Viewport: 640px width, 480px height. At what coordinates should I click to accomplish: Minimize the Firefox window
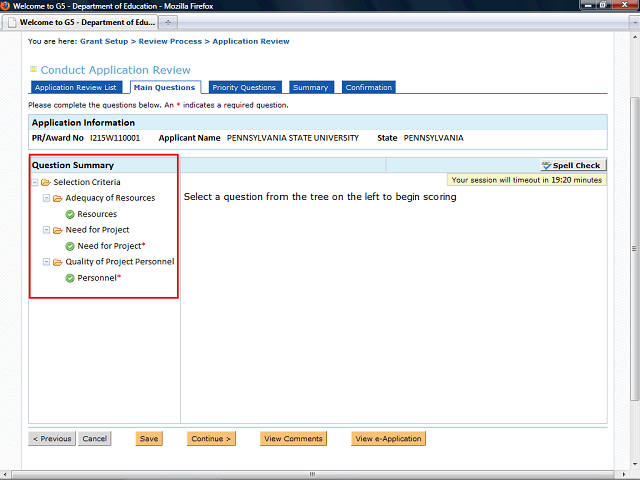coord(588,5)
